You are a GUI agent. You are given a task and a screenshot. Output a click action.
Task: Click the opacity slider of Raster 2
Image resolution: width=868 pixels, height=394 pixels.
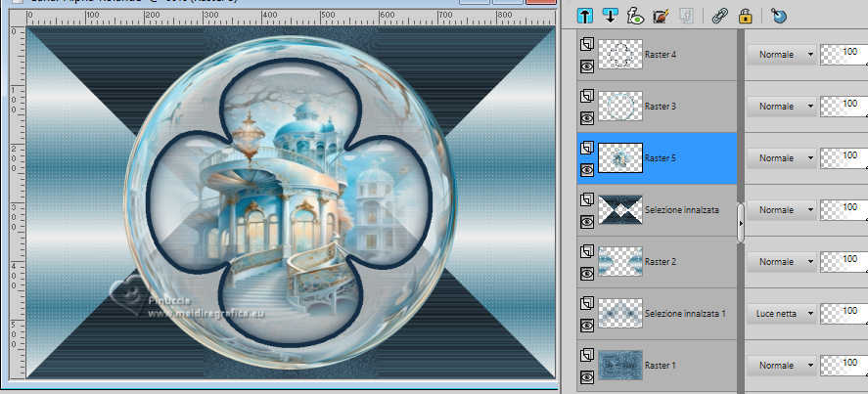tap(844, 262)
